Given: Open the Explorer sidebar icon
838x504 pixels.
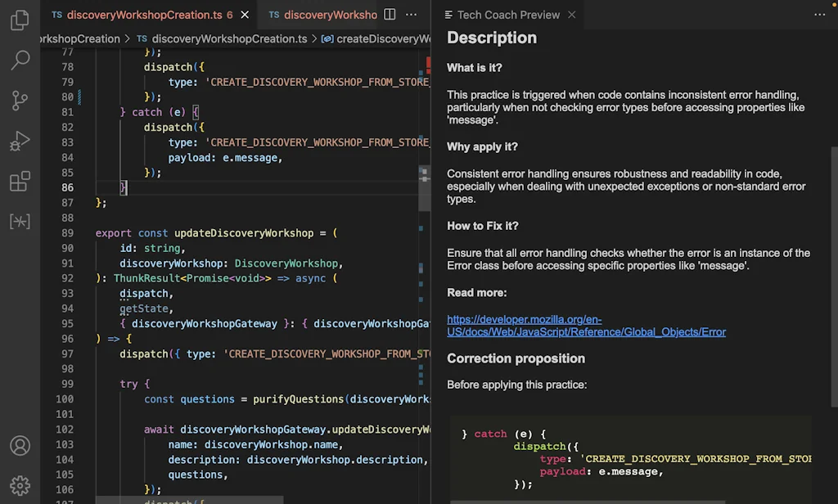Looking at the screenshot, I should point(20,20).
